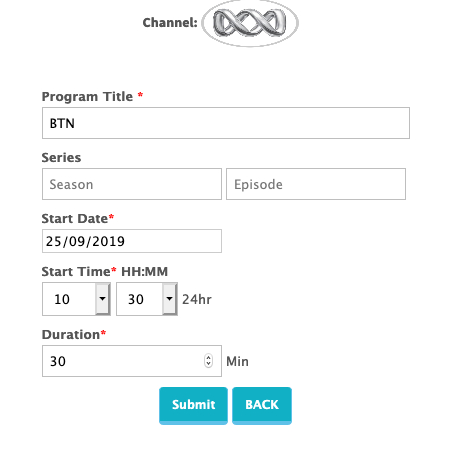Click the Start Date label
The height and width of the screenshot is (475, 449).
(75, 219)
